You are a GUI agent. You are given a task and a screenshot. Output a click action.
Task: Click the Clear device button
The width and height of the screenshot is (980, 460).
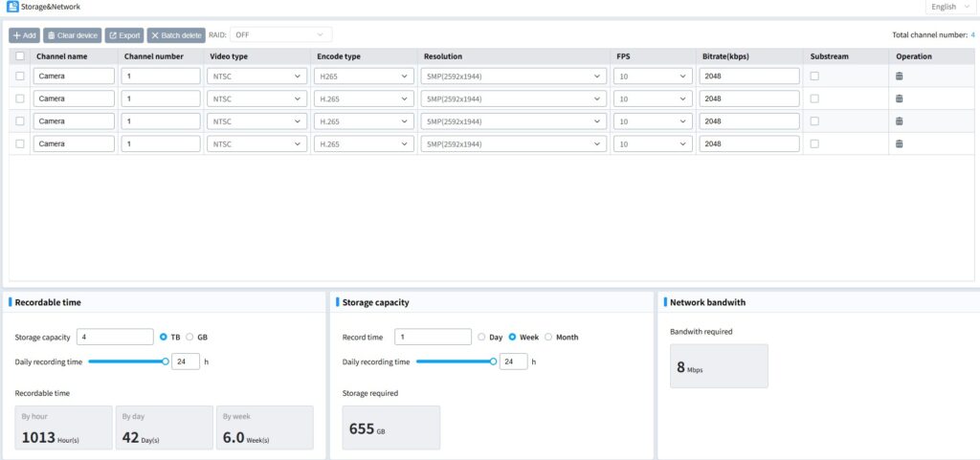pyautogui.click(x=73, y=35)
